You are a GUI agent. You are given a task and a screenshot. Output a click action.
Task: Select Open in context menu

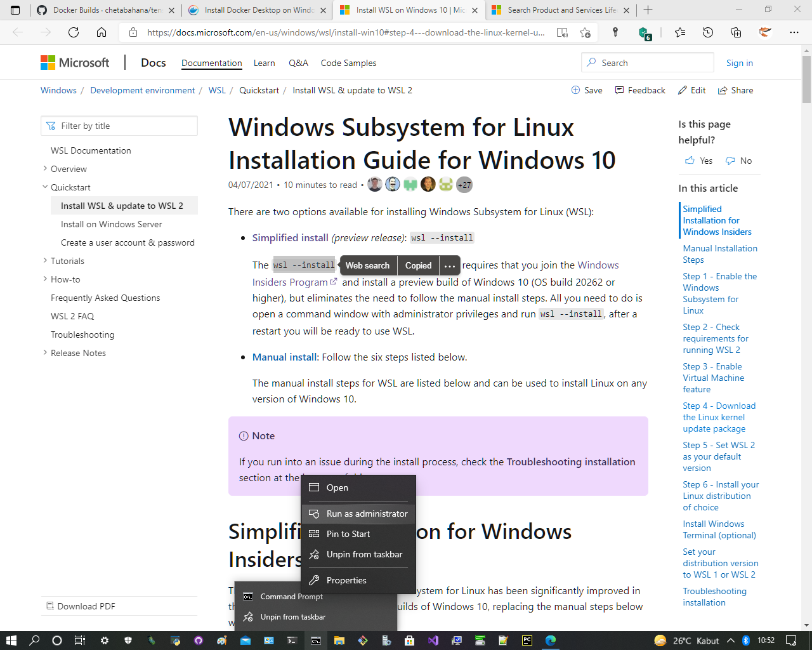358,487
